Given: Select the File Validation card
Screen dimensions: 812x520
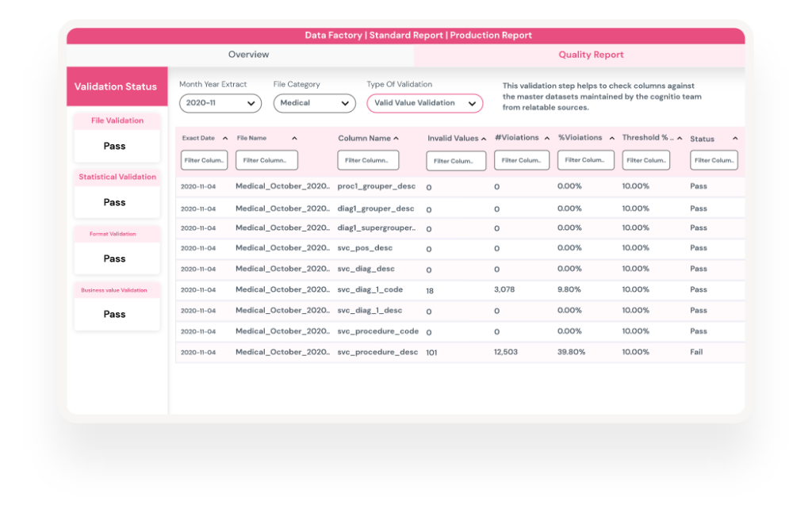Looking at the screenshot, I should click(117, 137).
